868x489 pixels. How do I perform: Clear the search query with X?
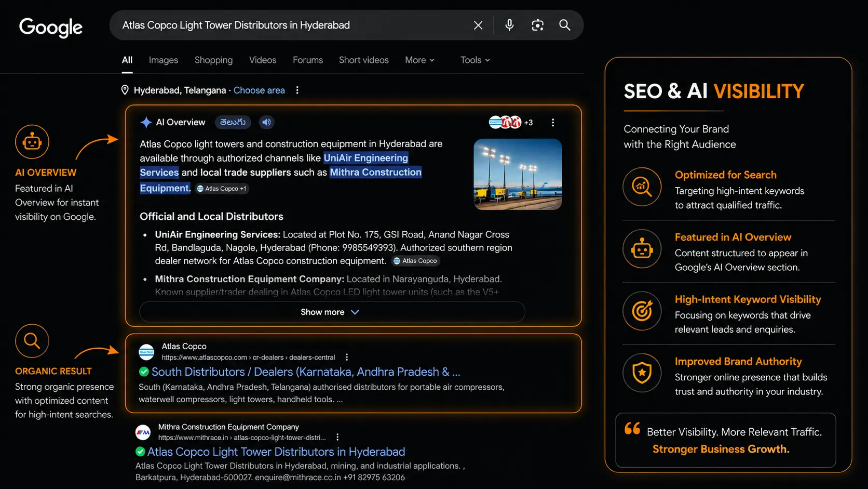pyautogui.click(x=478, y=25)
